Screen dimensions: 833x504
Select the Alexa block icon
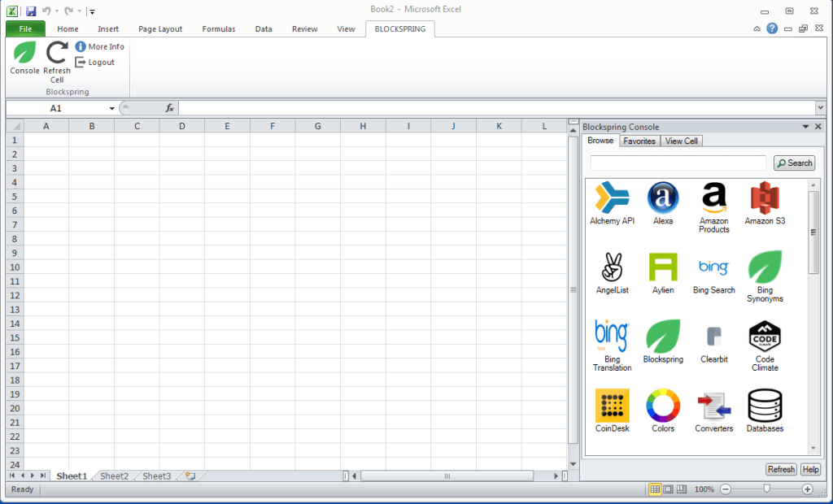(663, 203)
